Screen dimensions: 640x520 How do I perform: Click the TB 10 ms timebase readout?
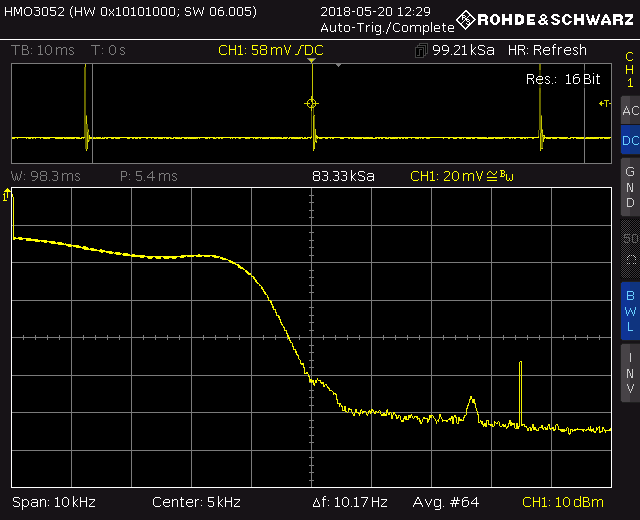coord(42,50)
